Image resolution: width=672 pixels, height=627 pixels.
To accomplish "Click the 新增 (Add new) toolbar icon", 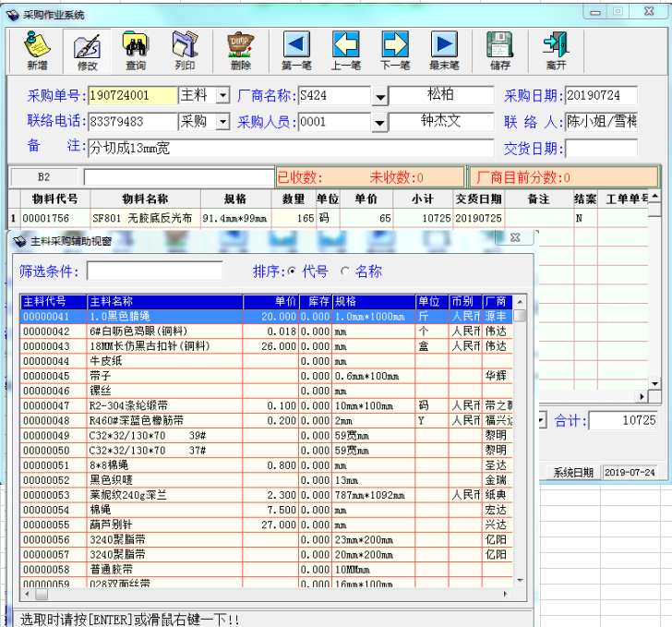I will click(x=37, y=50).
